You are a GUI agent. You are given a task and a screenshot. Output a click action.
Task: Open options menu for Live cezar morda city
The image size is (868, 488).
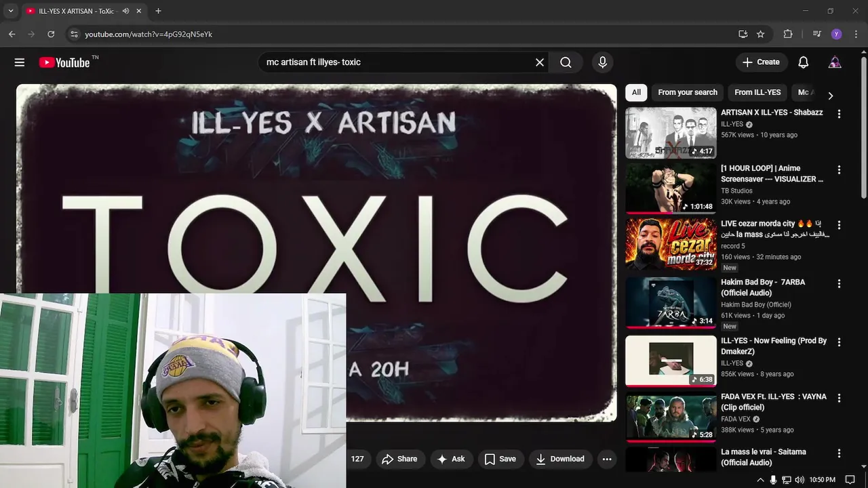click(839, 225)
